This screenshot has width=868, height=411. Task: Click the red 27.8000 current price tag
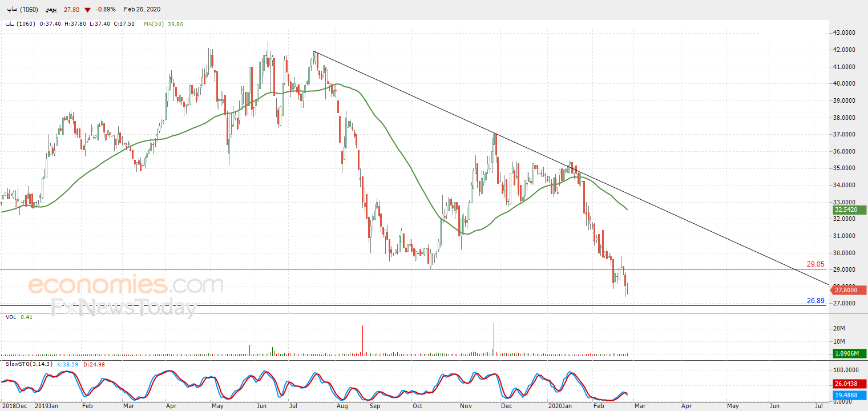(850, 291)
